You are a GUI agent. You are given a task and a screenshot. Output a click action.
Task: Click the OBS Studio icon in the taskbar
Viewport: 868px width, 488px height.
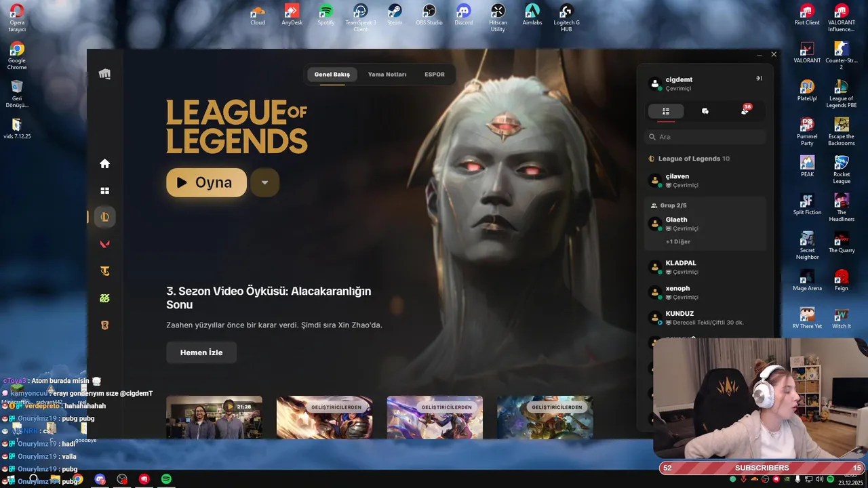tap(122, 479)
